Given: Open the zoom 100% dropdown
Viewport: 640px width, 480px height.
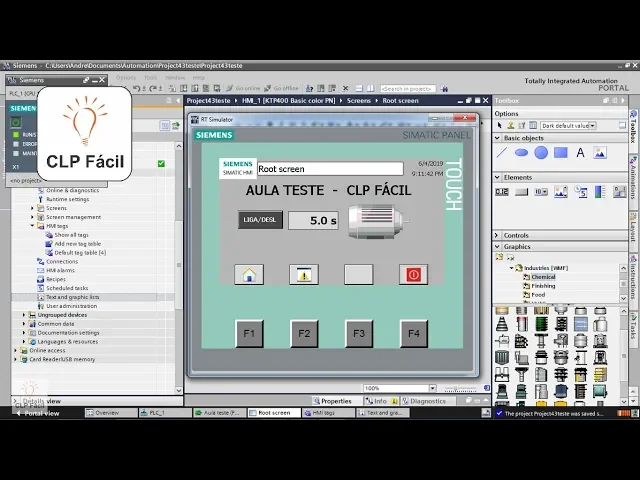Looking at the screenshot, I should point(432,388).
